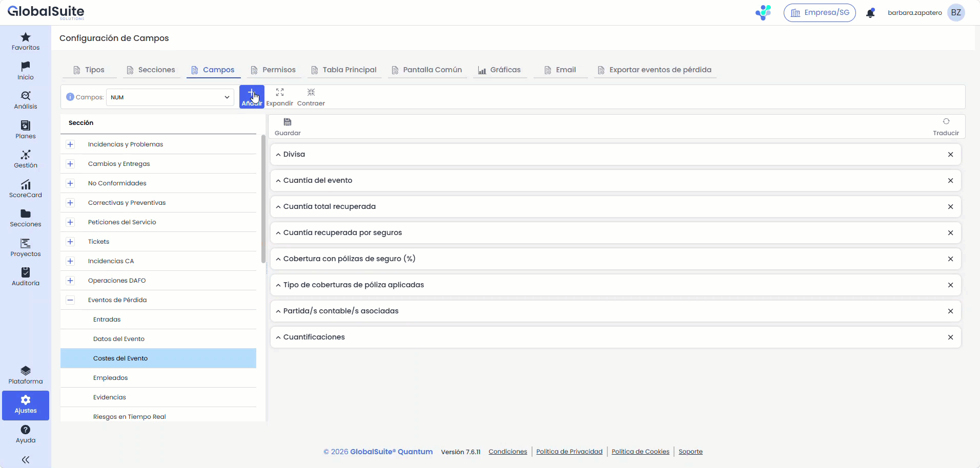Viewport: 980px width, 468px height.
Task: Remove the Cuantía del evento field
Action: tap(950, 181)
